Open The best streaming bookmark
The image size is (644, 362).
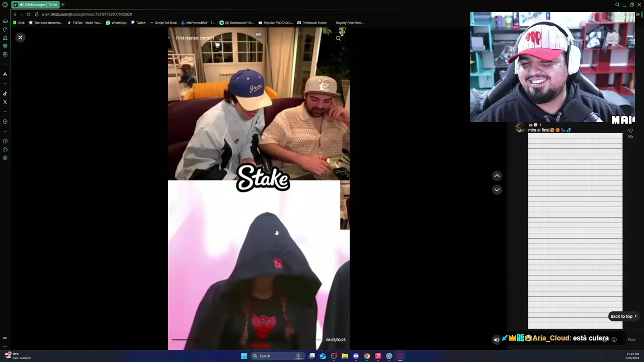45,23
